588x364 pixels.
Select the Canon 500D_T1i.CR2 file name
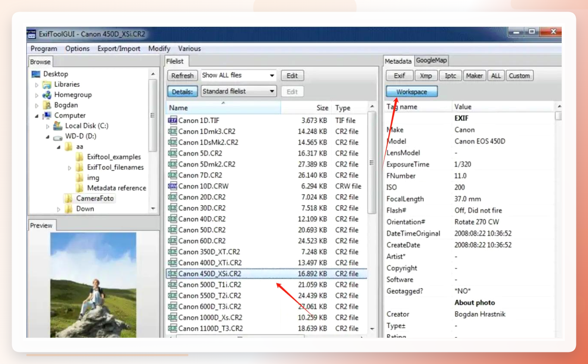pyautogui.click(x=210, y=285)
